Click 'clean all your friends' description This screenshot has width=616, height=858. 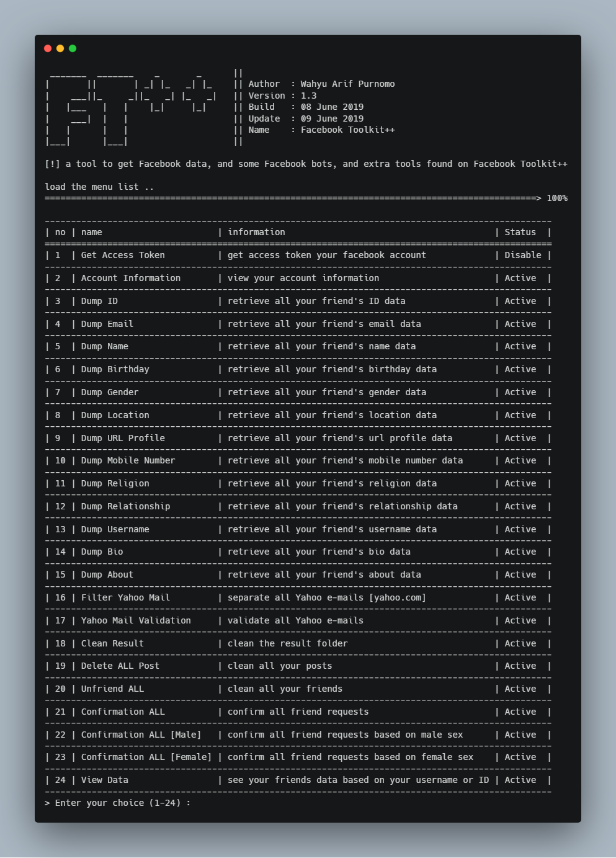point(285,689)
